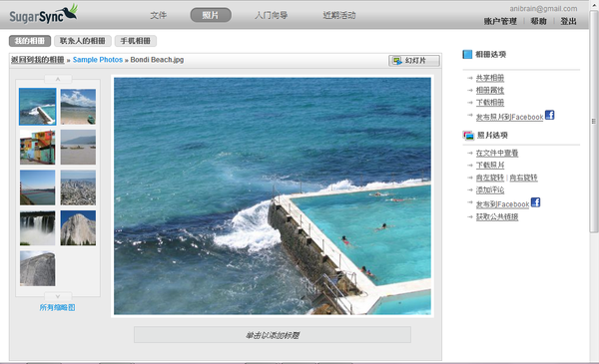Click 所有缩略图 all thumbnails link
The height and width of the screenshot is (364, 599).
coord(57,307)
